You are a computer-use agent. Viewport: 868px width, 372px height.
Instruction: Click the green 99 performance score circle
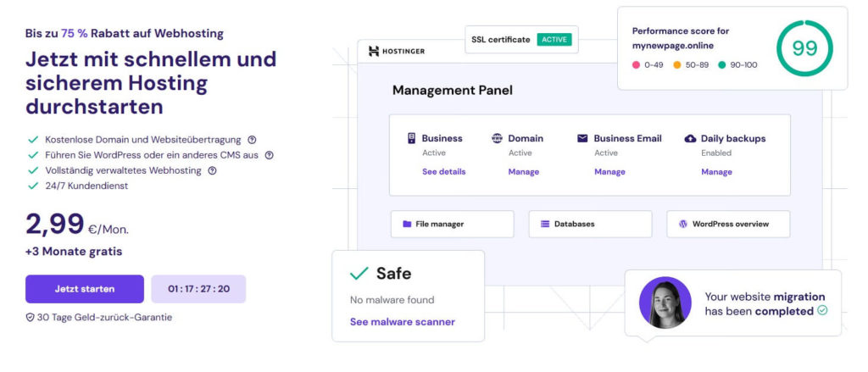[804, 47]
